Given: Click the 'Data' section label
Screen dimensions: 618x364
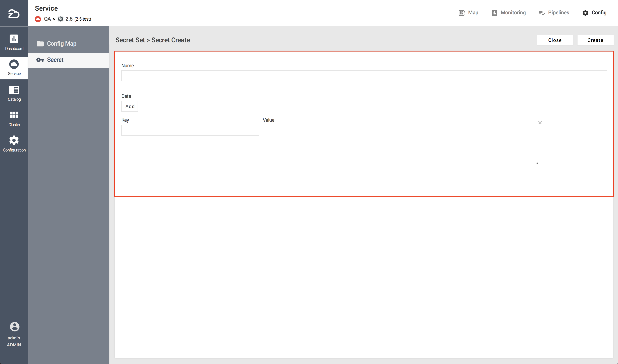Looking at the screenshot, I should pos(126,96).
